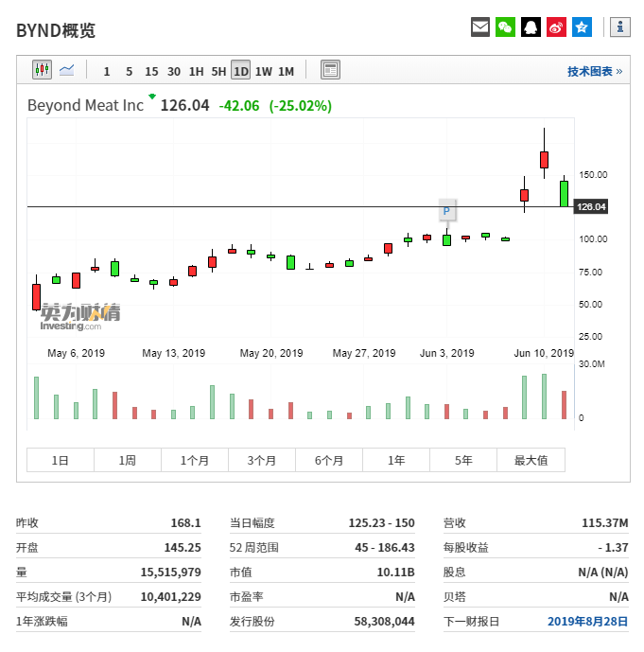Click the 昨收 value 168.1
The image size is (644, 652).
click(185, 522)
